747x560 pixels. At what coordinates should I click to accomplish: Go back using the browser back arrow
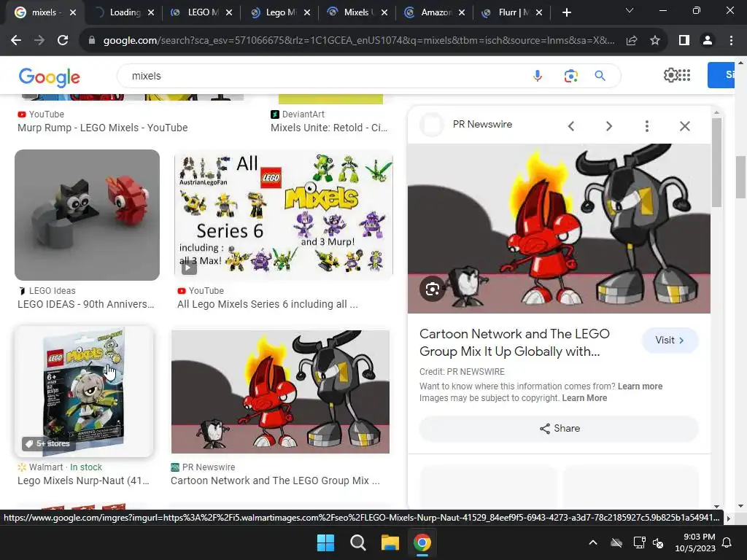coord(16,41)
